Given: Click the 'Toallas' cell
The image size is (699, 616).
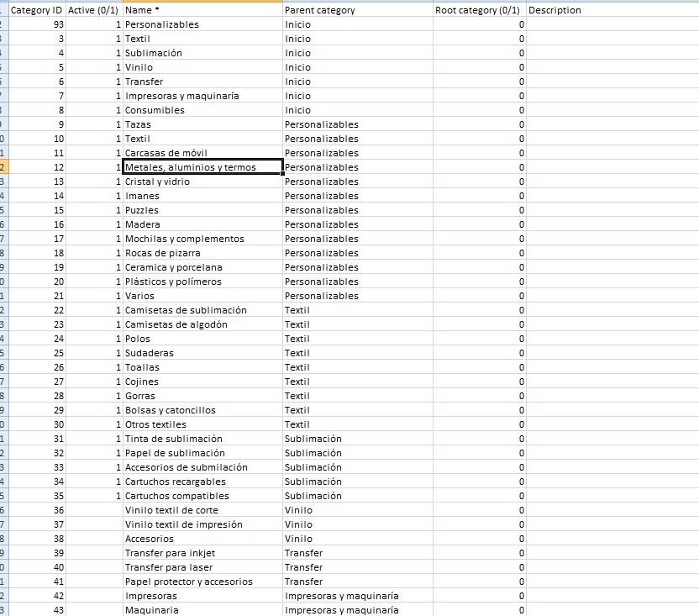Looking at the screenshot, I should coord(202,366).
